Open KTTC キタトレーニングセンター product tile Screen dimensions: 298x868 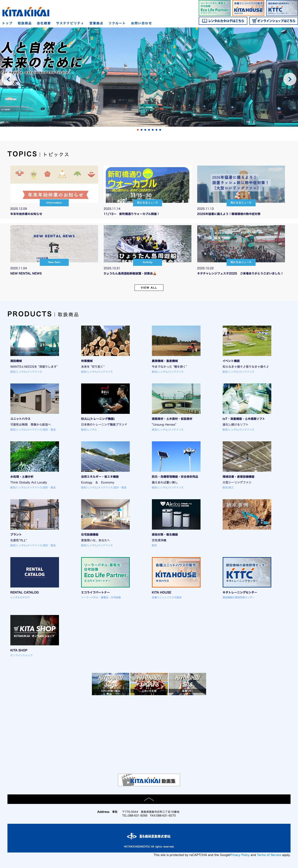click(247, 572)
